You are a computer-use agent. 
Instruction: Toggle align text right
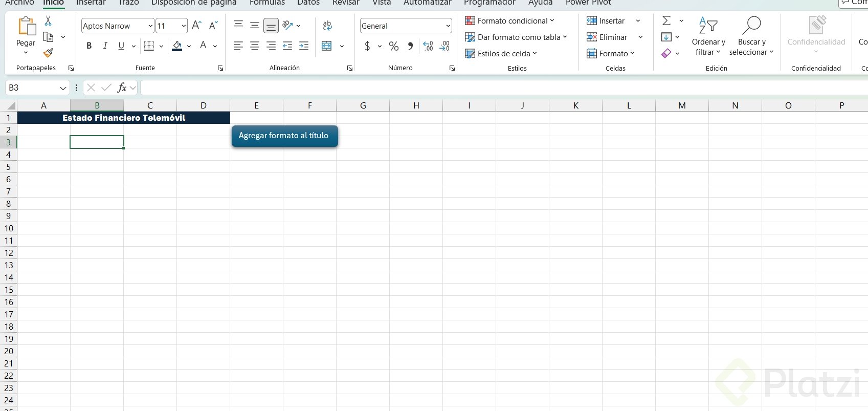271,46
